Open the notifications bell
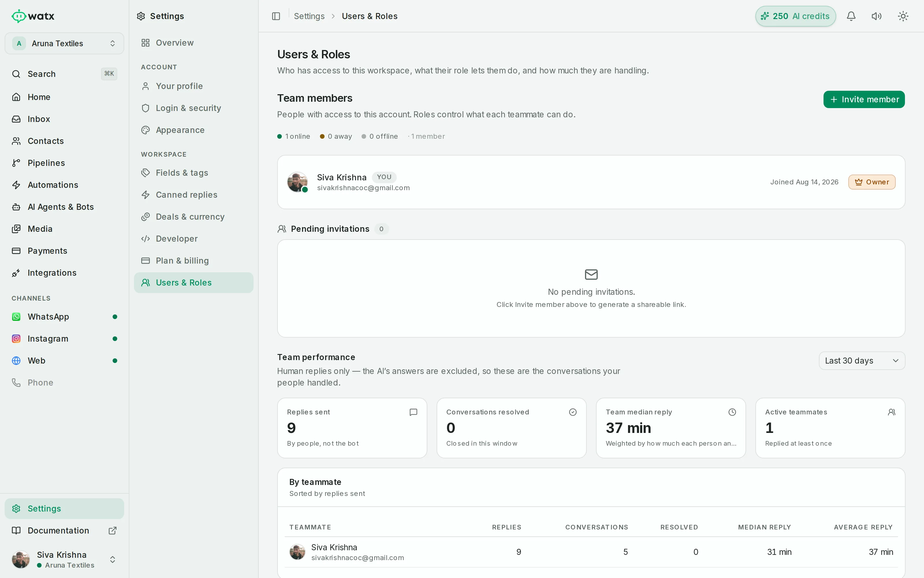The width and height of the screenshot is (924, 578). pyautogui.click(x=851, y=16)
